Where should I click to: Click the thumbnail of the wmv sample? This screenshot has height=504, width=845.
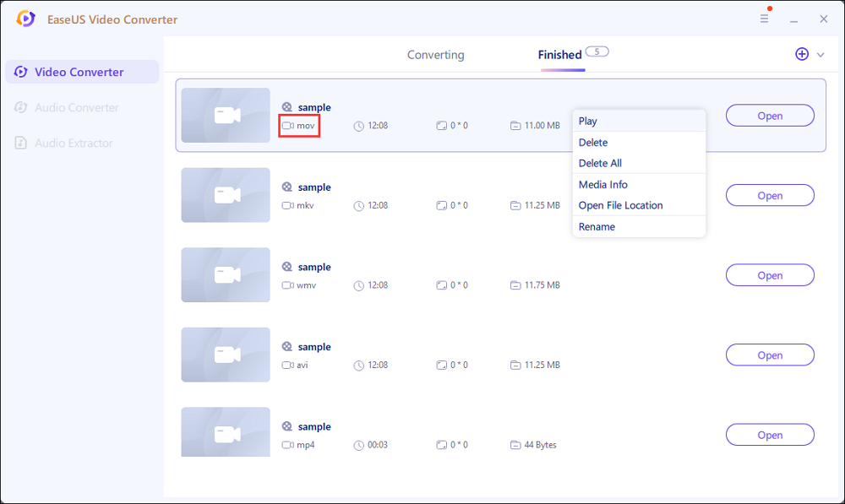[x=226, y=274]
